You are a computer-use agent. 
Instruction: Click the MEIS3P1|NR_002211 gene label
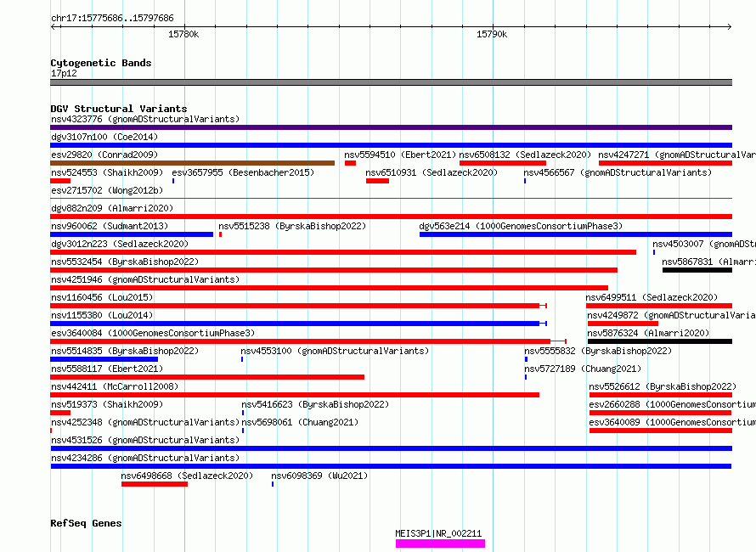coord(438,533)
